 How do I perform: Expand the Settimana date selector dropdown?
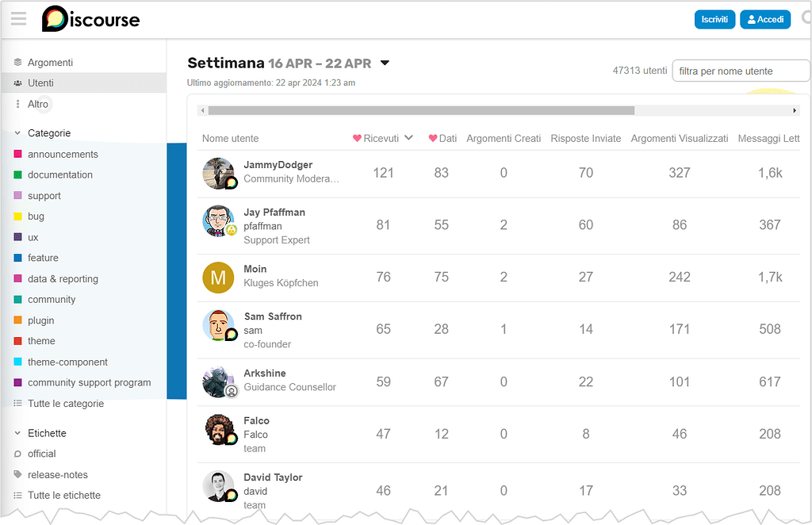click(x=385, y=63)
